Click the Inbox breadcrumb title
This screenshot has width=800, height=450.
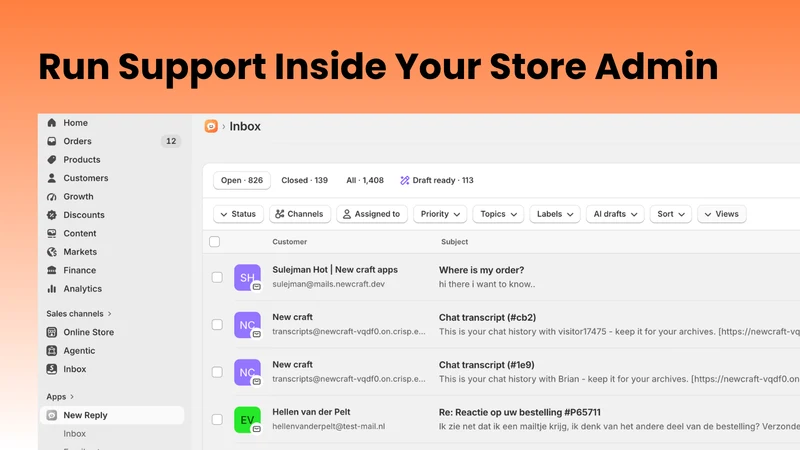pos(245,126)
